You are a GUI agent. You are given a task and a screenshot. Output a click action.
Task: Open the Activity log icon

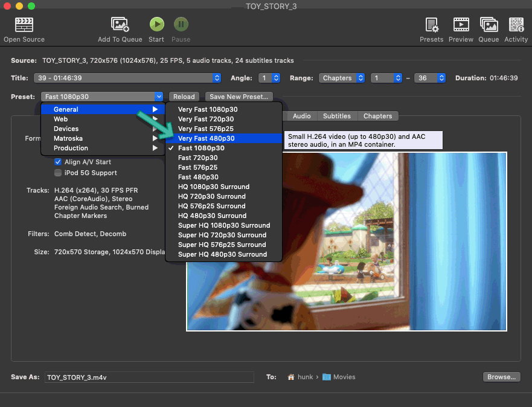(516, 25)
